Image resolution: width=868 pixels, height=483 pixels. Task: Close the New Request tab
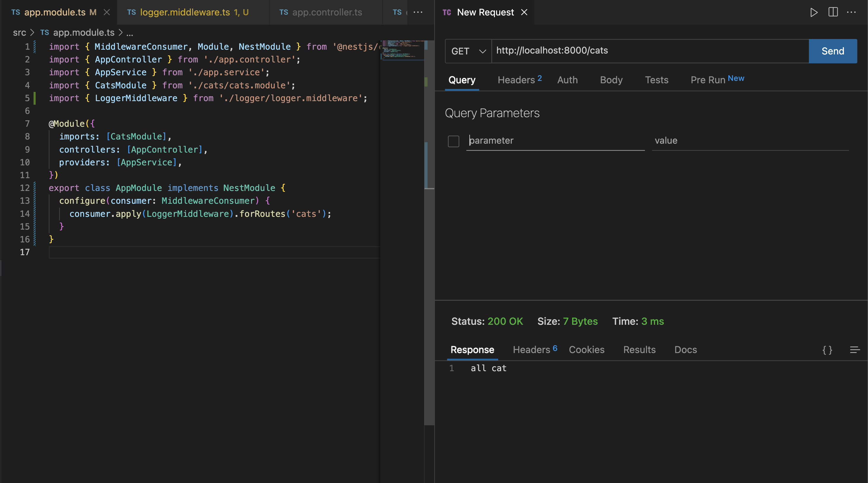tap(524, 12)
